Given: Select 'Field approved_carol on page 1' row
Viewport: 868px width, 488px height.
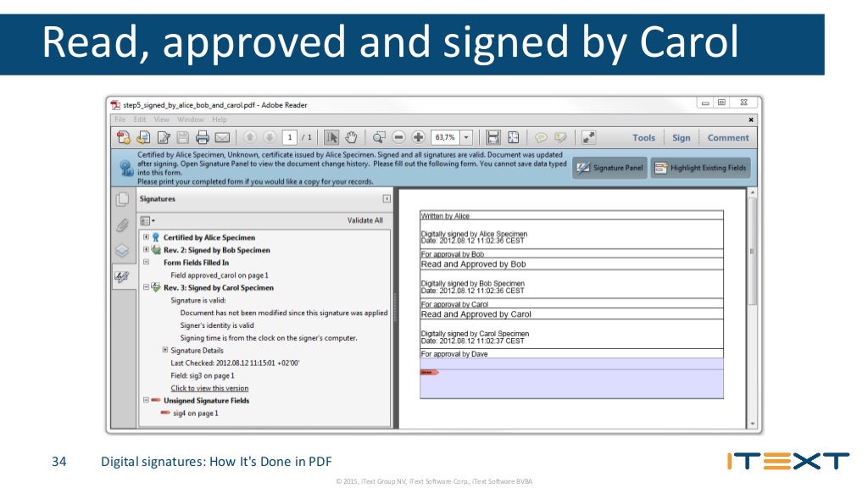Looking at the screenshot, I should [x=220, y=275].
